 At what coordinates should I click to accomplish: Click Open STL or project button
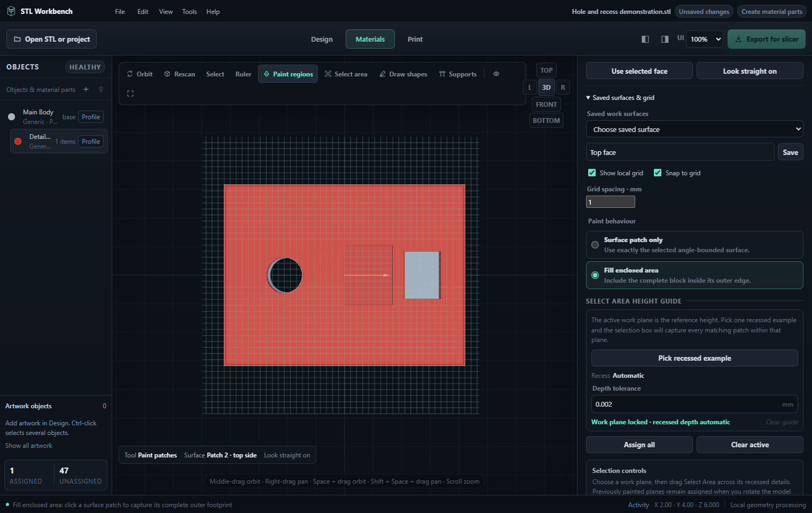52,39
